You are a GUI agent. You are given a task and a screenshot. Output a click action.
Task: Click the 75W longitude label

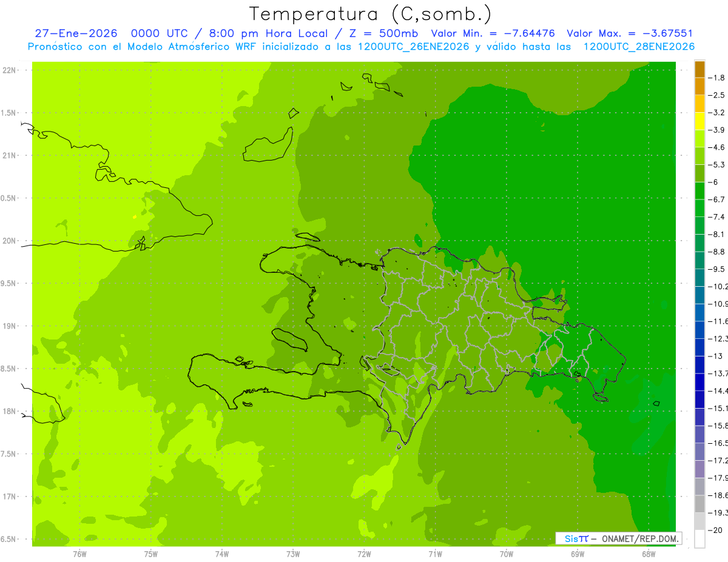coord(151,554)
